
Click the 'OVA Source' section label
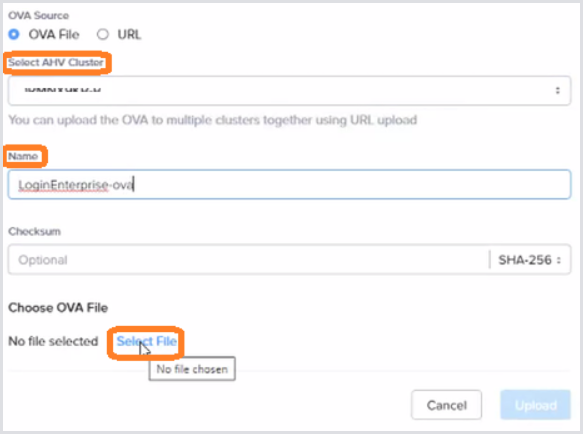click(x=38, y=16)
